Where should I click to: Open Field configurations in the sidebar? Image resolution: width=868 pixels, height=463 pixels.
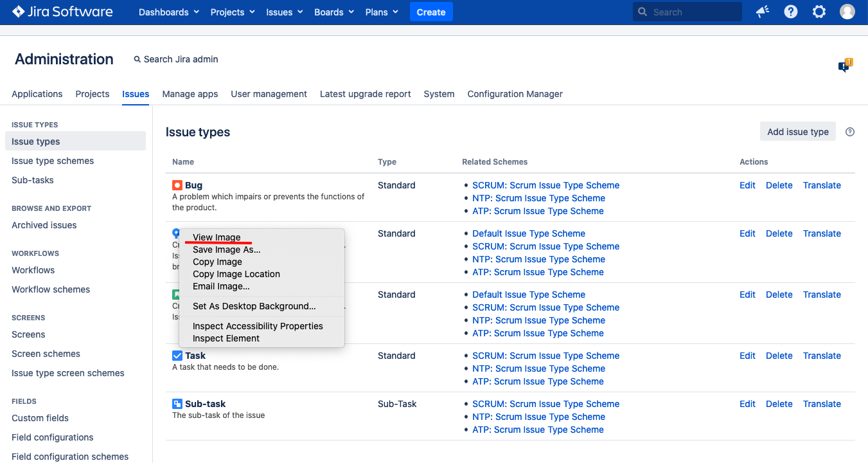(53, 437)
